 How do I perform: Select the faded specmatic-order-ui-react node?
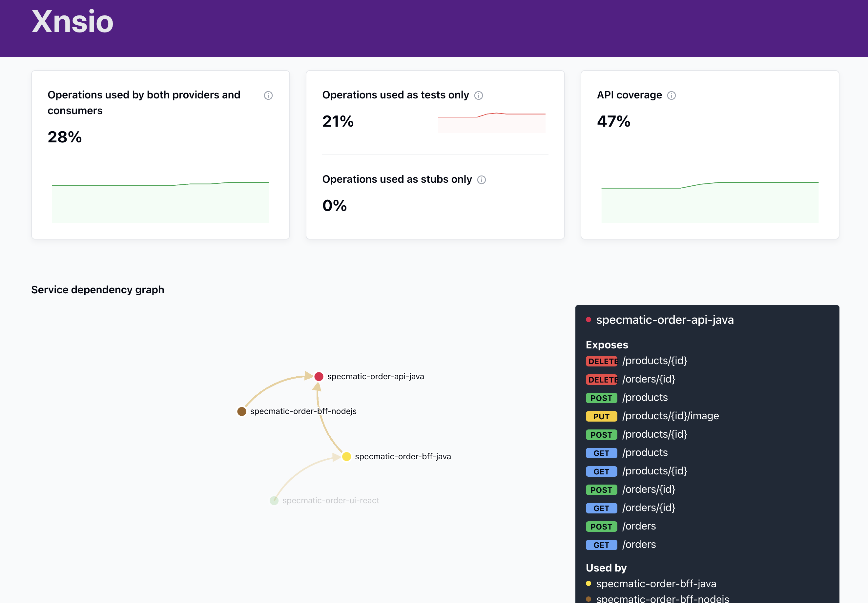point(274,500)
